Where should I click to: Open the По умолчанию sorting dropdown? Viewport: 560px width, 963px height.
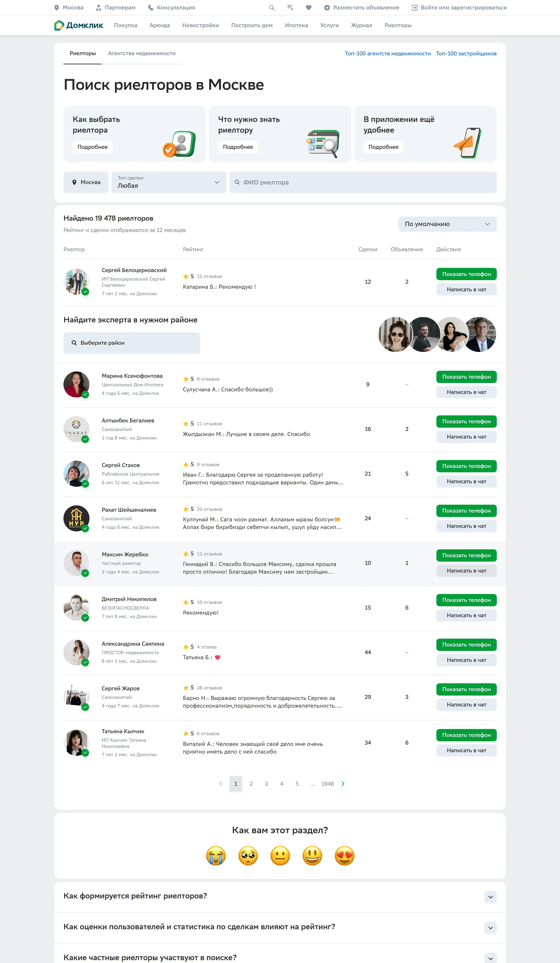[447, 224]
